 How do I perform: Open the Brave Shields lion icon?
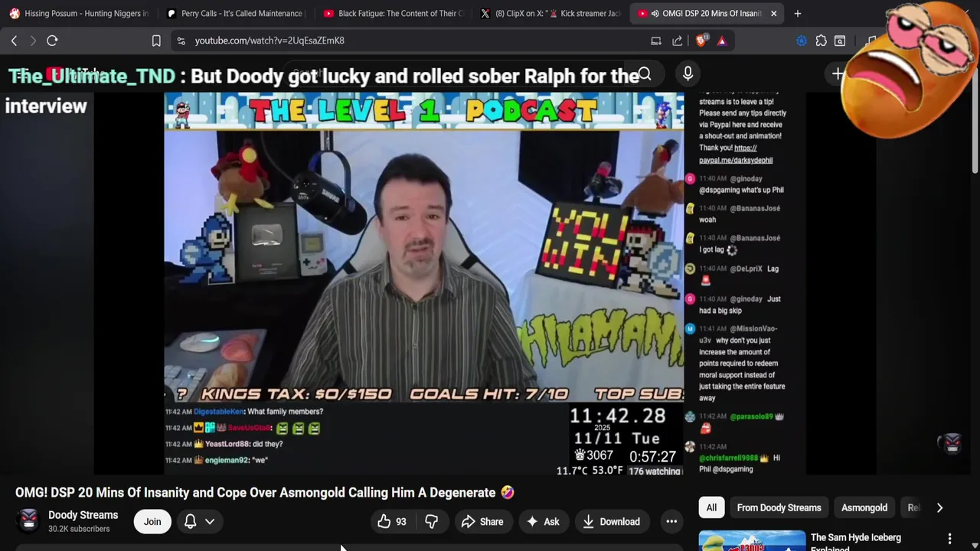701,41
